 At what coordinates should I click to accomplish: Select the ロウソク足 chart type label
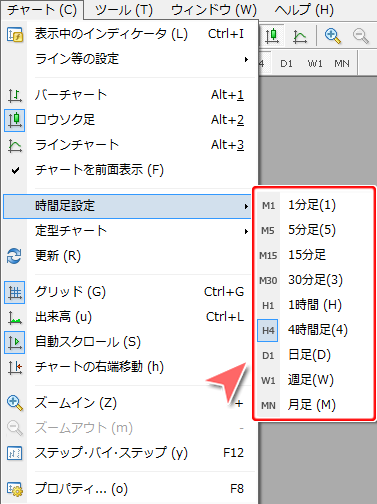[x=65, y=120]
